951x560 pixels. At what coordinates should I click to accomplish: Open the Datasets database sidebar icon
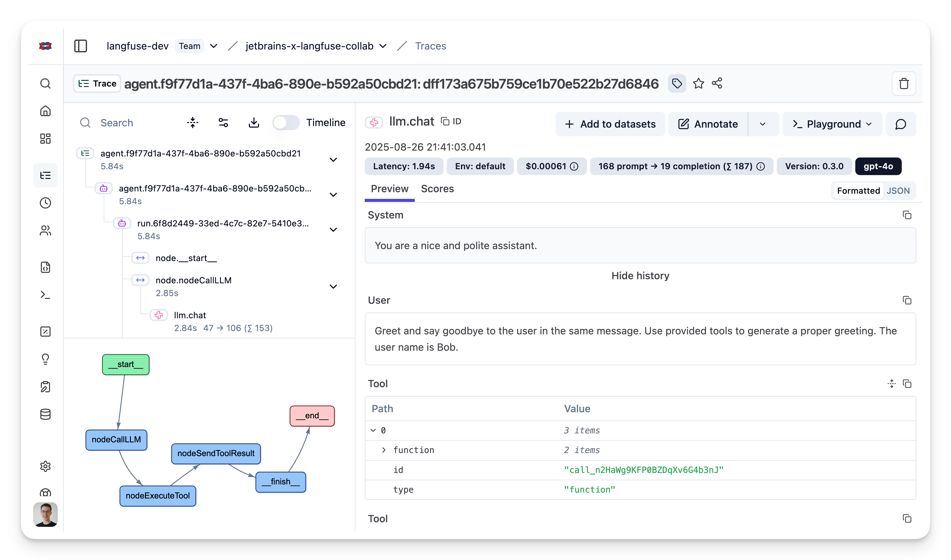point(45,414)
